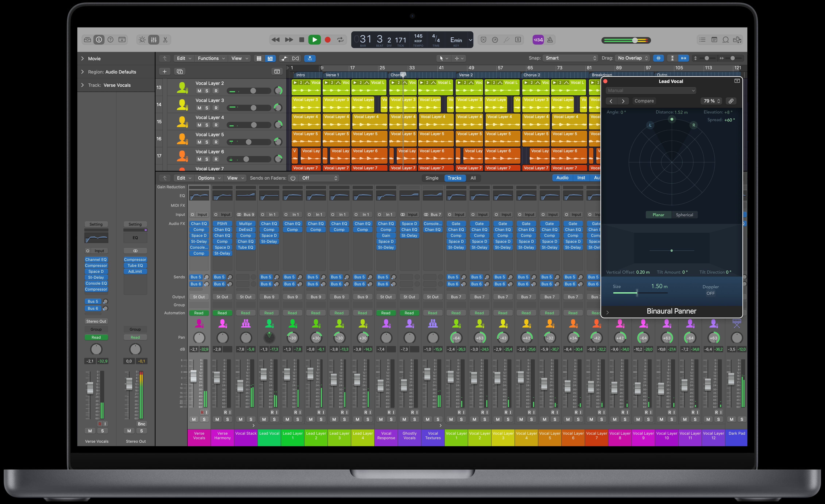Open Editors scissors icon
The height and width of the screenshot is (504, 825).
click(x=165, y=40)
